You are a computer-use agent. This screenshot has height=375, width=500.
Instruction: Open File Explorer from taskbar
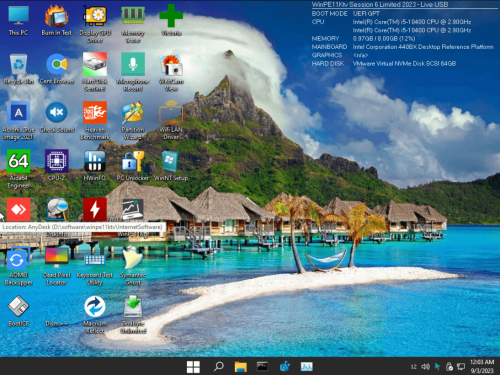click(241, 367)
